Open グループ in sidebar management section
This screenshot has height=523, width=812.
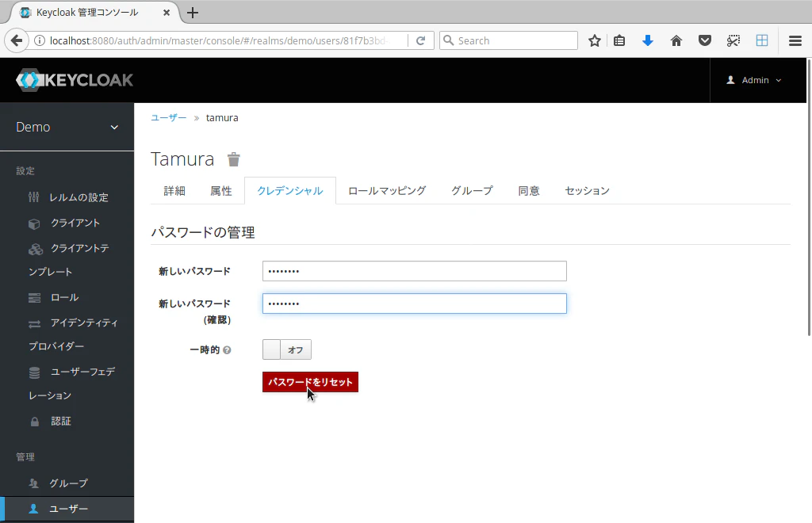[x=67, y=483]
